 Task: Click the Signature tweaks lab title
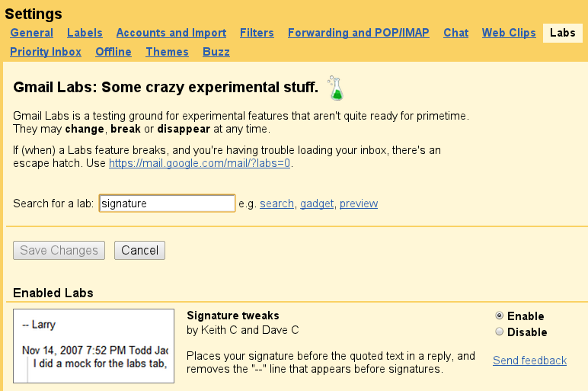pyautogui.click(x=233, y=316)
